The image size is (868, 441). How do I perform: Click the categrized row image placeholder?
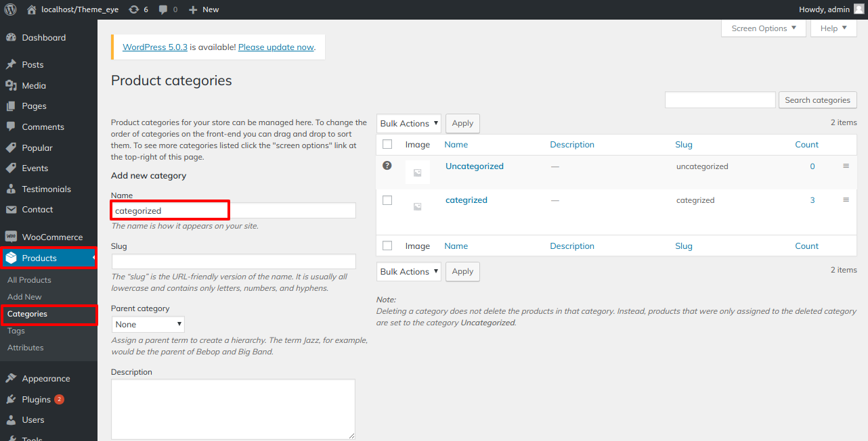tap(417, 206)
